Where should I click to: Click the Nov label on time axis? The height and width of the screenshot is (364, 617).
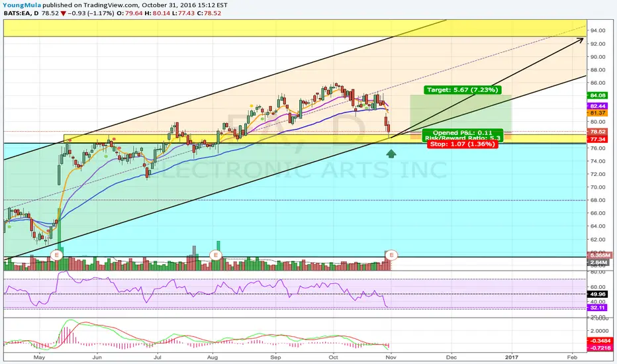tap(391, 357)
